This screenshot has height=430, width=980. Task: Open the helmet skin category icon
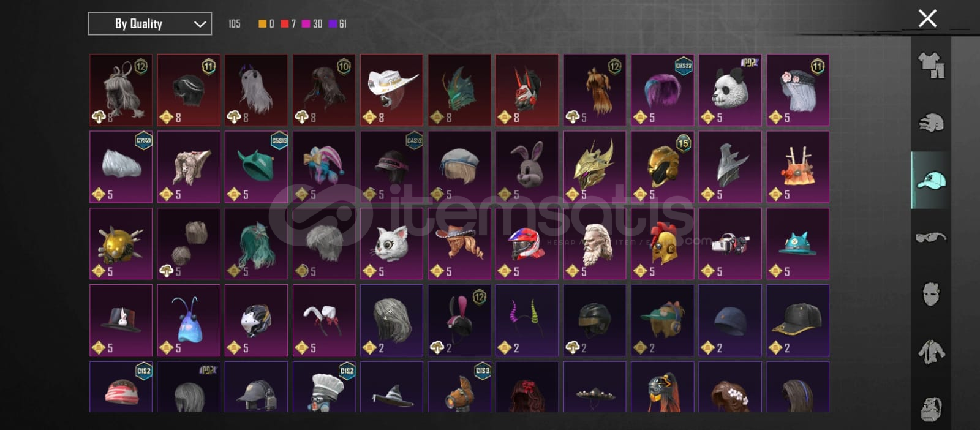931,123
